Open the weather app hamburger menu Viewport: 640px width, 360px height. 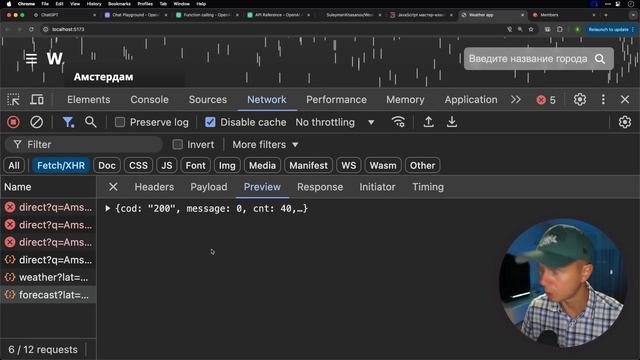(31, 59)
